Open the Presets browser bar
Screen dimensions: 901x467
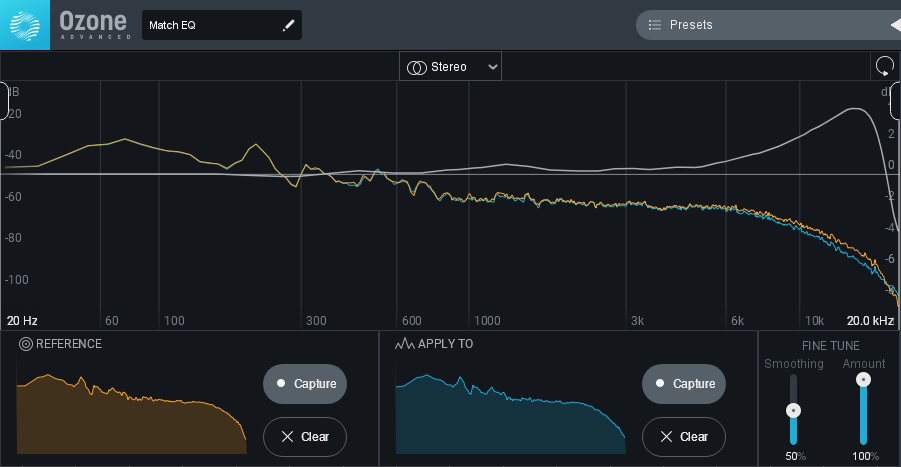click(768, 25)
